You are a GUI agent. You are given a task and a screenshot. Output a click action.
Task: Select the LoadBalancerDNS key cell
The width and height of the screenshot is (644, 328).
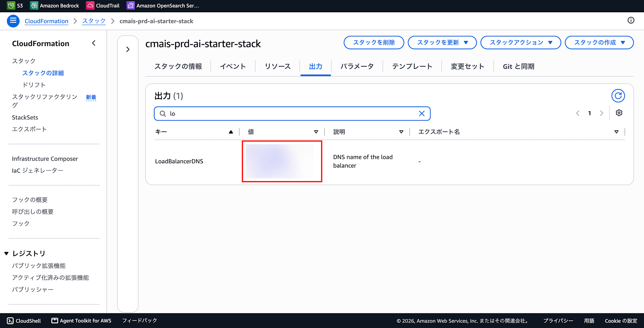click(x=179, y=161)
